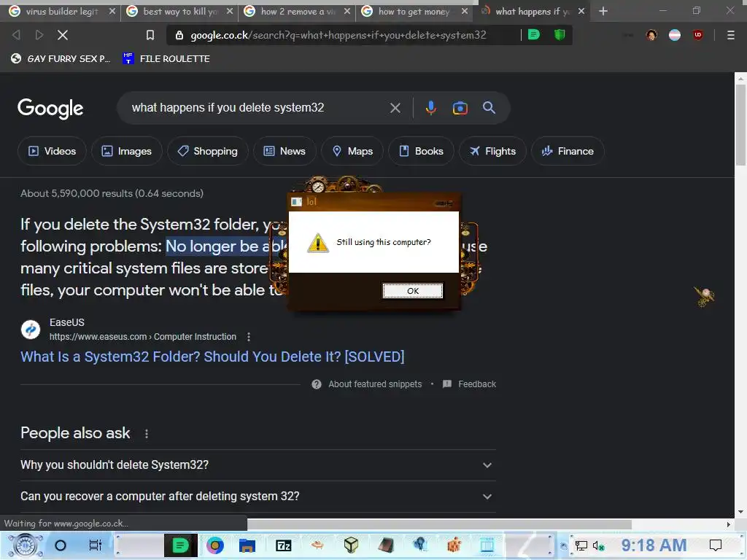
Task: Go forward to next page
Action: click(39, 35)
